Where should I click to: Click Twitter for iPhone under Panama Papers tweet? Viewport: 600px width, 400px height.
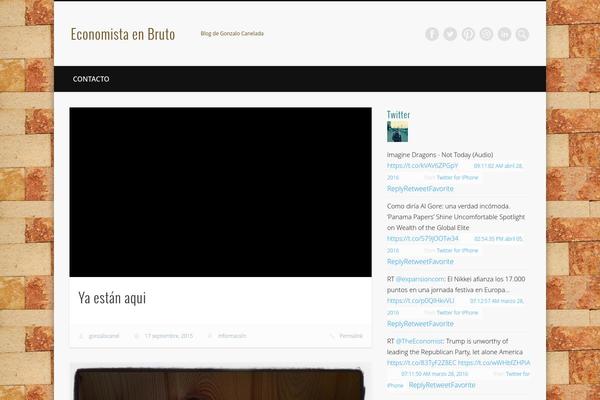457,250
